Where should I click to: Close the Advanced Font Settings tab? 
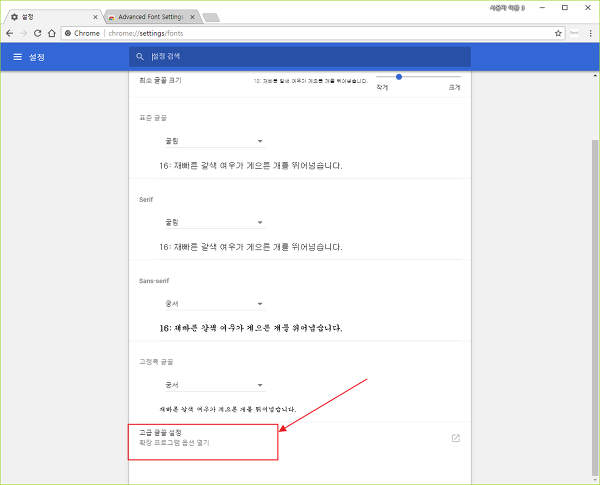192,17
